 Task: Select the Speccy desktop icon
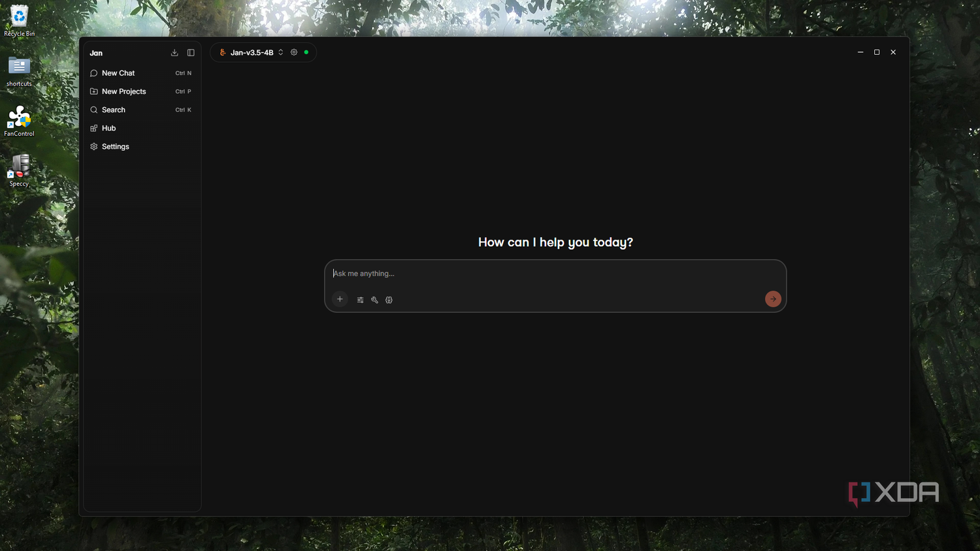19,171
